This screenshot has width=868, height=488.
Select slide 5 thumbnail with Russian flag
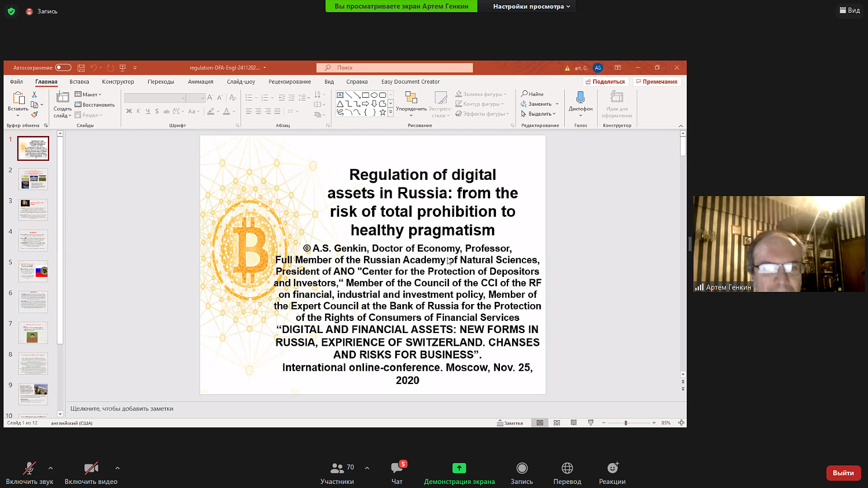click(33, 271)
